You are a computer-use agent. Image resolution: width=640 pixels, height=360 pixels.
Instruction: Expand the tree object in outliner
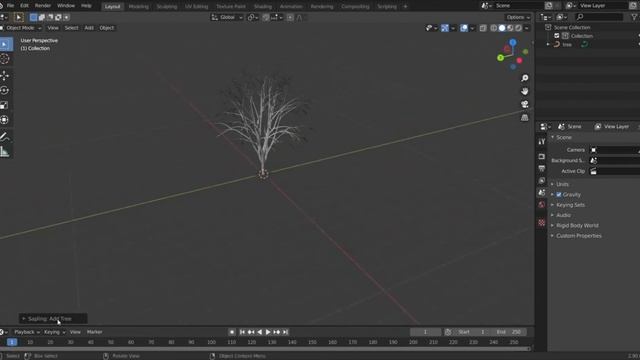click(548, 44)
